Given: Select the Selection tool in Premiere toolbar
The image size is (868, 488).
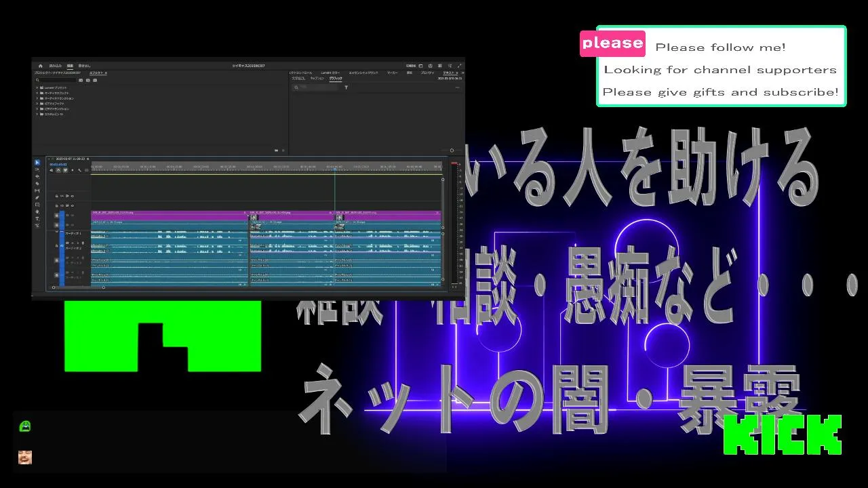Looking at the screenshot, I should [37, 163].
